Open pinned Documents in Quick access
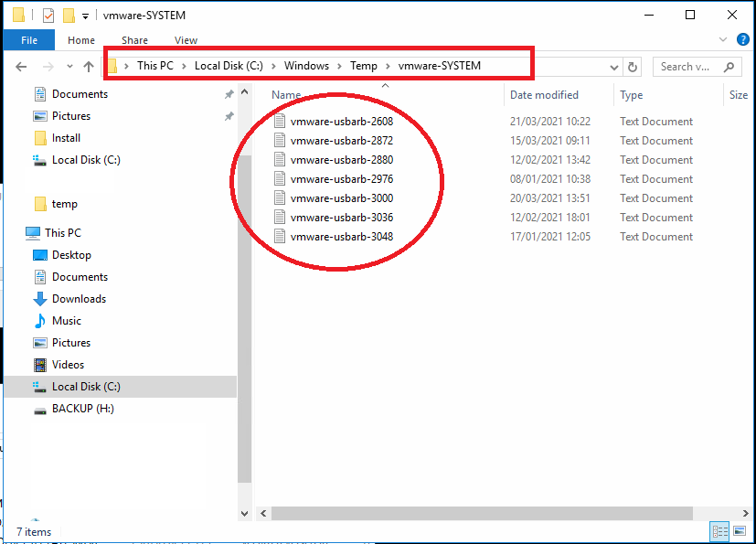This screenshot has width=756, height=544. coord(80,94)
